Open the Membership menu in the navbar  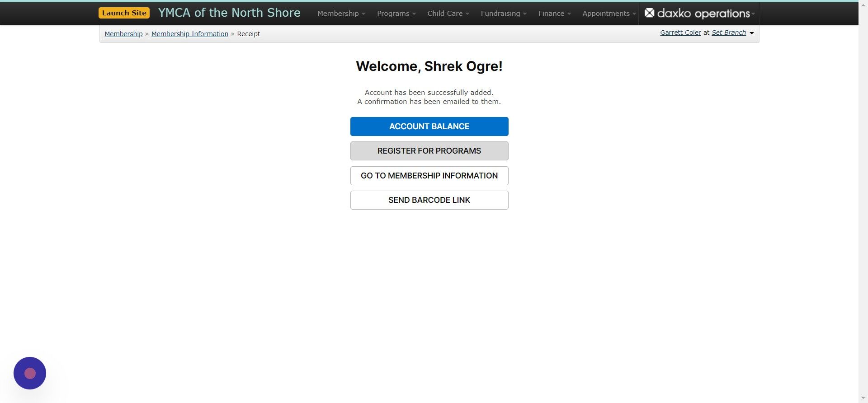(x=341, y=14)
